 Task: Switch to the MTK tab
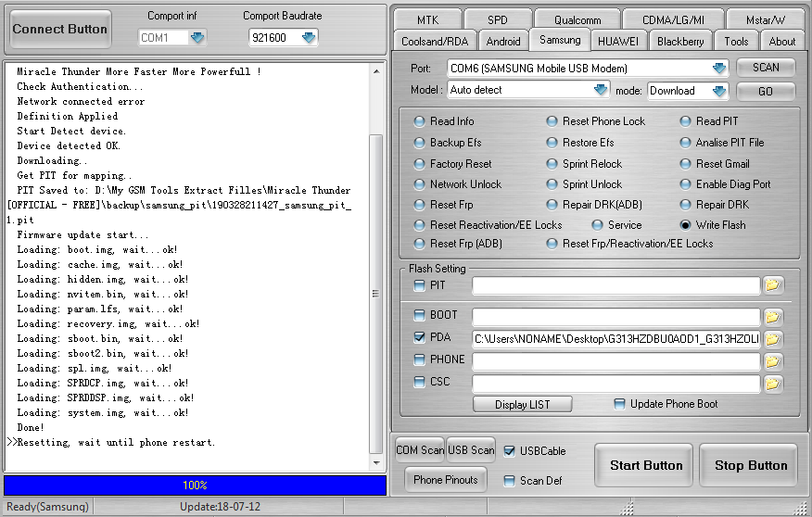point(427,19)
